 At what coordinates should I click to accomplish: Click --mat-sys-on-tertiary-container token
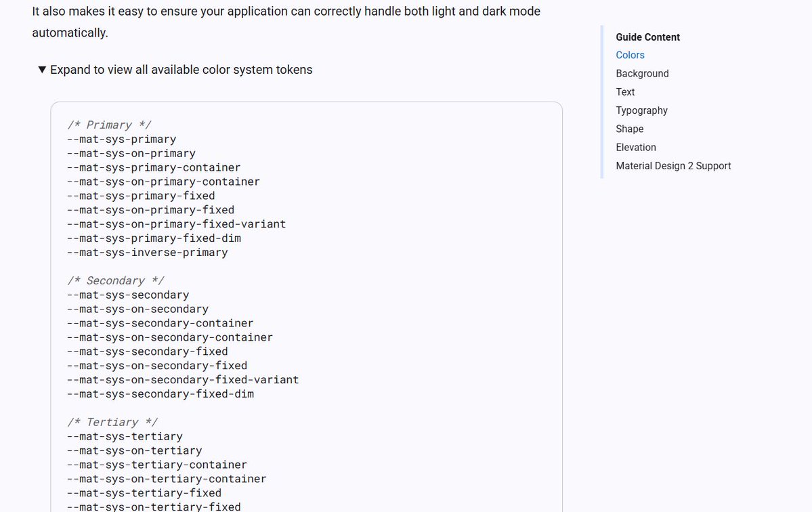(x=167, y=479)
